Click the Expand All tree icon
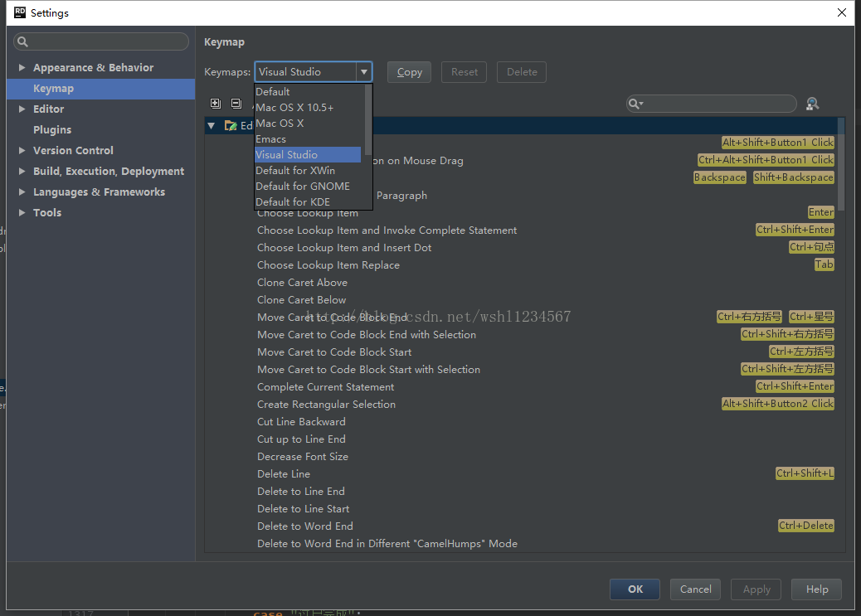Viewport: 861px width, 616px height. pyautogui.click(x=216, y=103)
